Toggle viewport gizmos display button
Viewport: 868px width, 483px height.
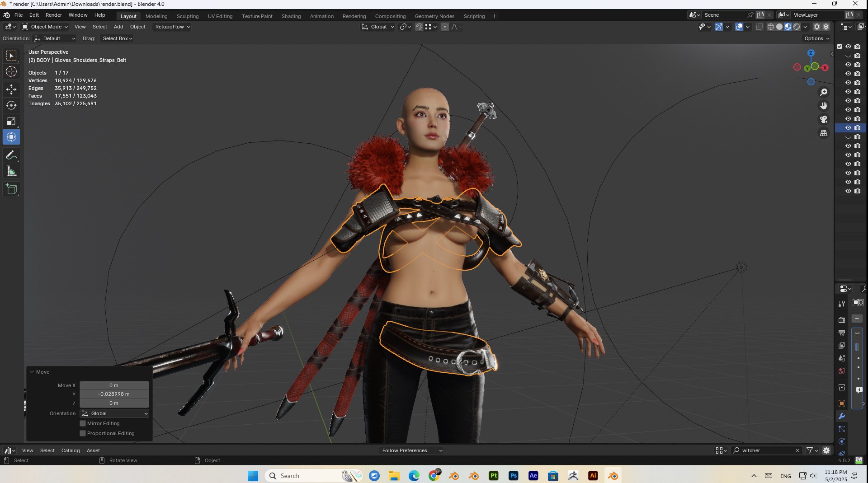pos(718,27)
